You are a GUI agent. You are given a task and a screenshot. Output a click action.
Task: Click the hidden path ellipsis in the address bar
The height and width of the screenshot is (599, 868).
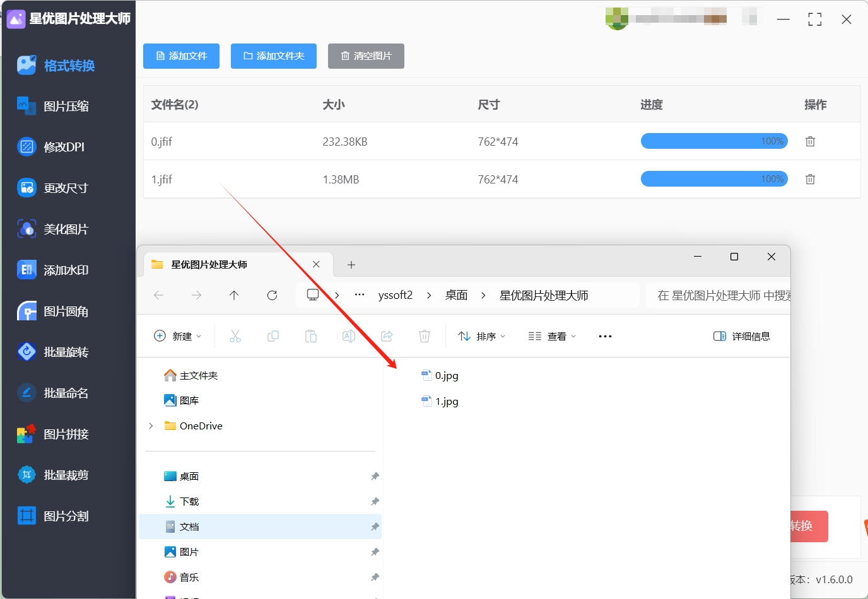[x=360, y=295]
